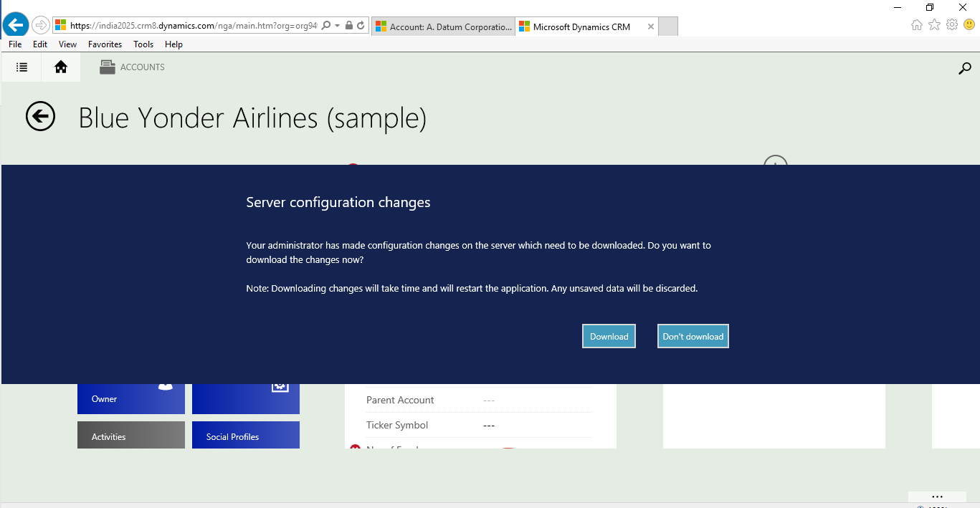Click the circled back arrow beside account title
This screenshot has width=980, height=508.
pos(40,116)
